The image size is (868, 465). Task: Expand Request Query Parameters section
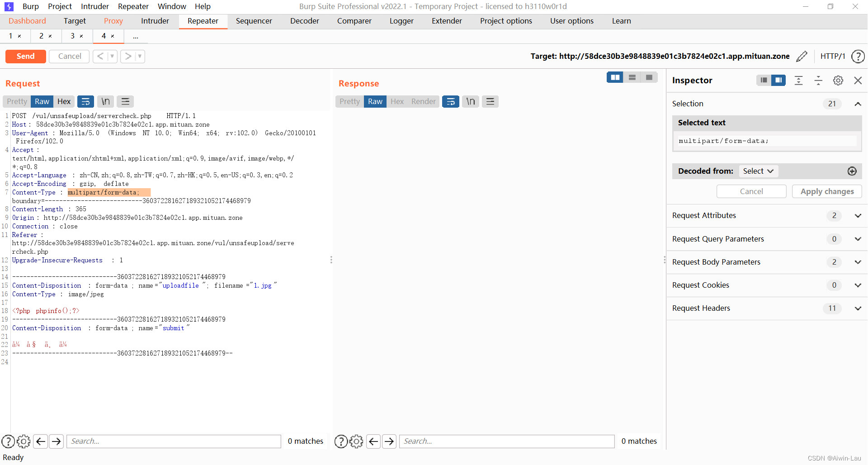[858, 239]
